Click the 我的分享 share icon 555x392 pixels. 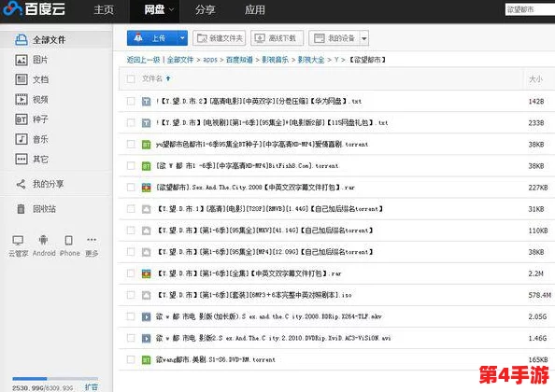(21, 184)
